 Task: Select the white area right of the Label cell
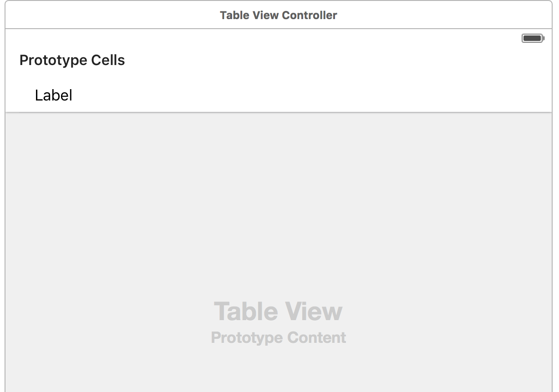[x=319, y=95]
